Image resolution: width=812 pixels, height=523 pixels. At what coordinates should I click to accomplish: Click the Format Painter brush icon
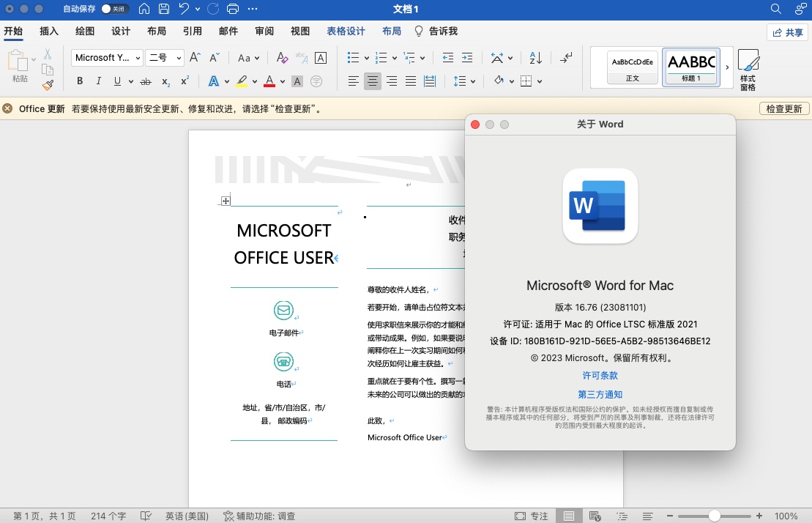(x=48, y=85)
